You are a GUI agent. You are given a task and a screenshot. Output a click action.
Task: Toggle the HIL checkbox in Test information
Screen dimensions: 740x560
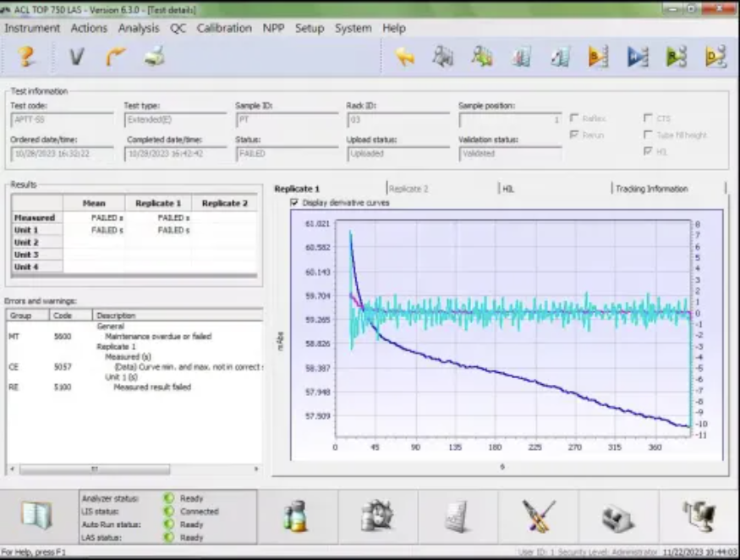click(x=649, y=151)
